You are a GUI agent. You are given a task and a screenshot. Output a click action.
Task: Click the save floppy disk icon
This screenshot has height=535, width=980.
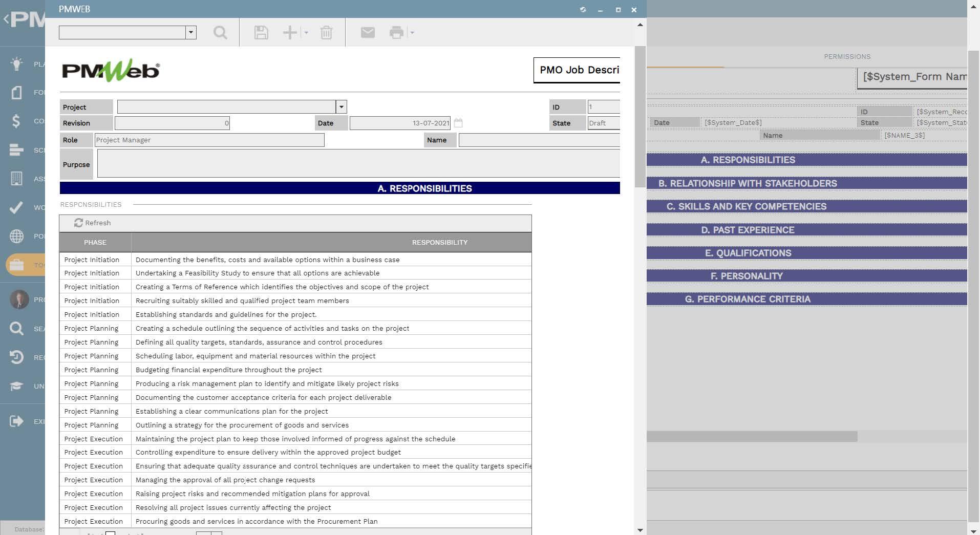[261, 33]
